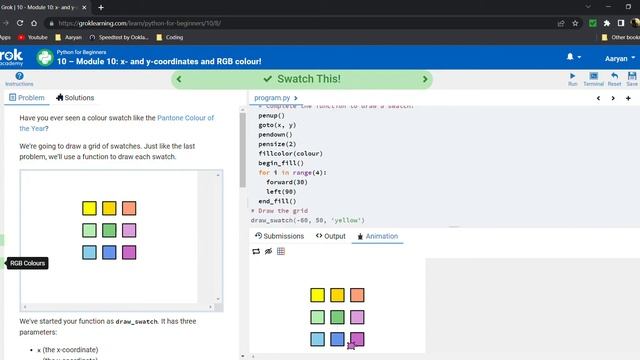Open the browser side panel icon
Viewport: 640px width, 360px height.
click(x=621, y=23)
